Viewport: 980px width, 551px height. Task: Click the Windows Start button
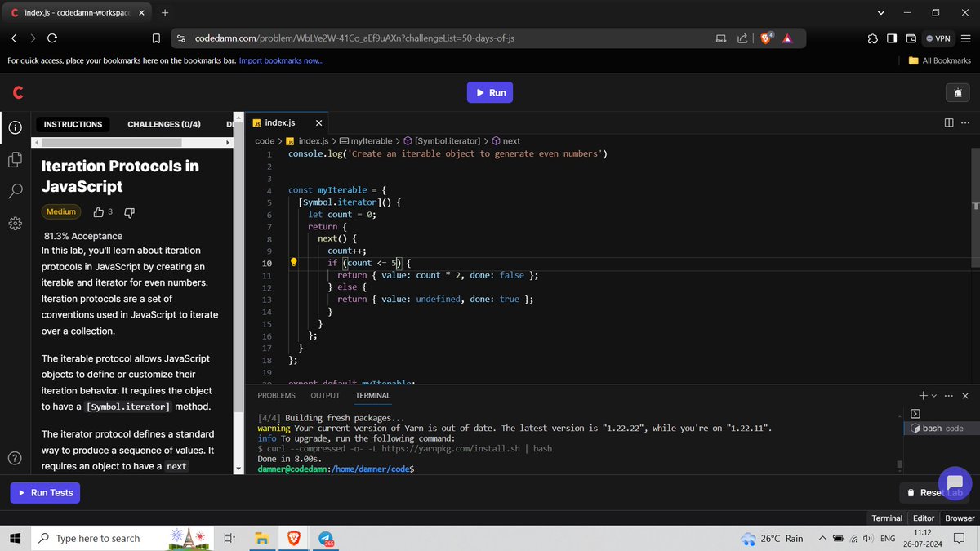coord(15,538)
